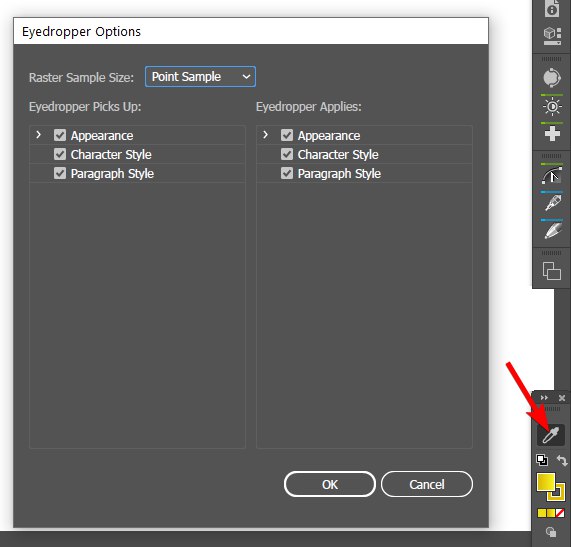Swap fill and stroke with curved arrow
This screenshot has height=547, width=571.
(562, 460)
